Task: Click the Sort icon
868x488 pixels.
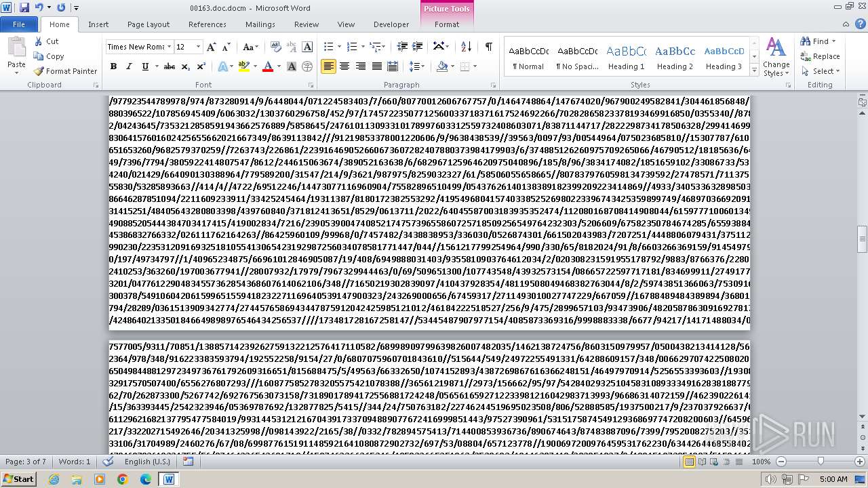Action: pos(466,47)
